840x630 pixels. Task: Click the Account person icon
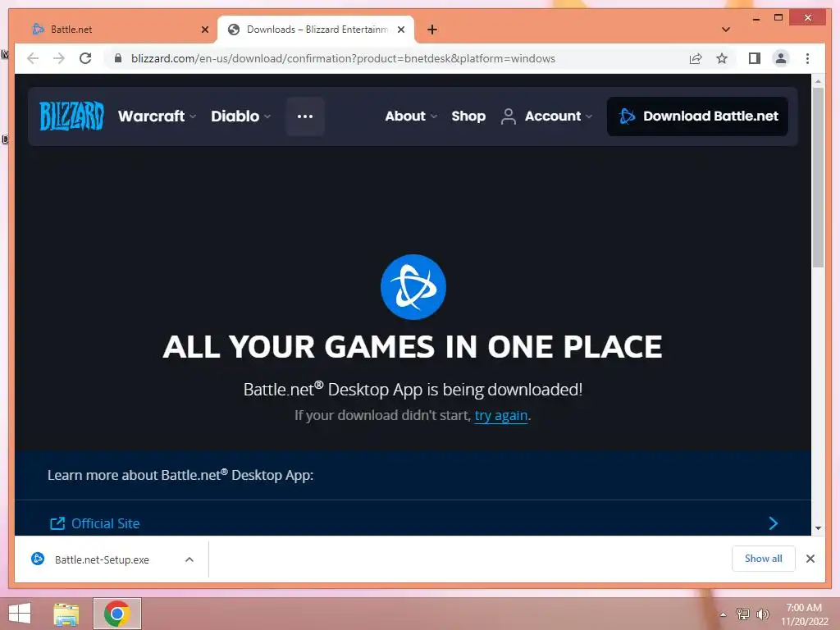pyautogui.click(x=508, y=116)
